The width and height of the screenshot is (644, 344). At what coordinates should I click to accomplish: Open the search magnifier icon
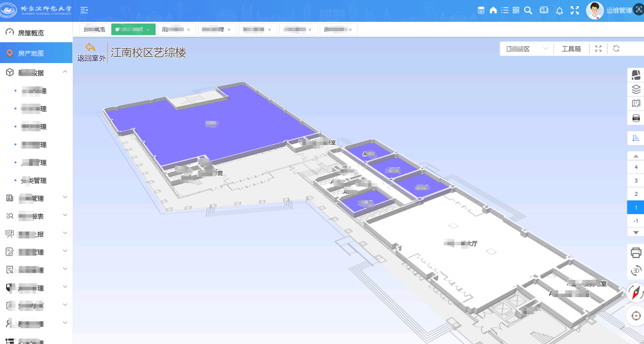click(x=528, y=11)
